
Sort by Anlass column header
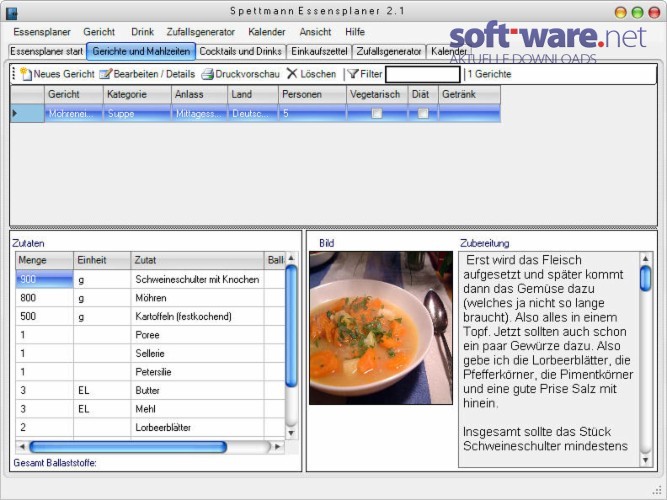[199, 94]
